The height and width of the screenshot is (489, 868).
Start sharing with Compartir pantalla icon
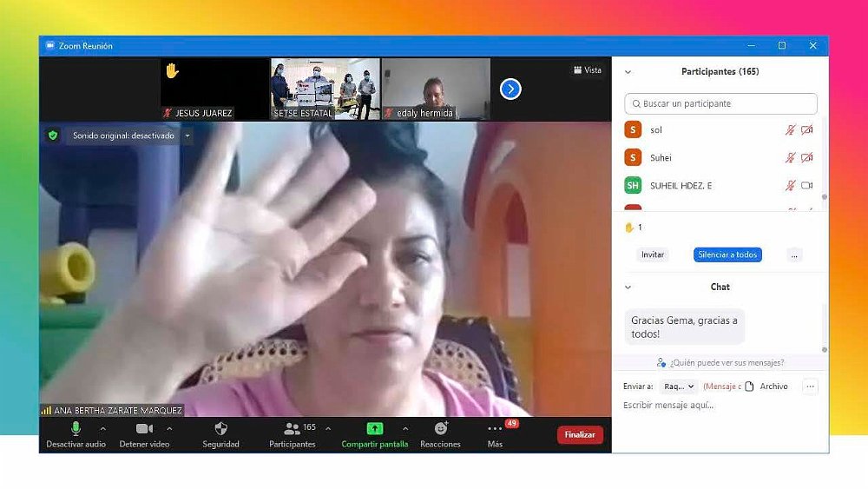coord(374,429)
